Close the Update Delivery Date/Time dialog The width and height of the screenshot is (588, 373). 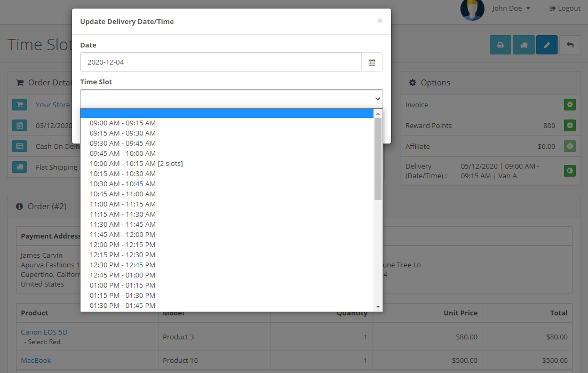point(380,21)
